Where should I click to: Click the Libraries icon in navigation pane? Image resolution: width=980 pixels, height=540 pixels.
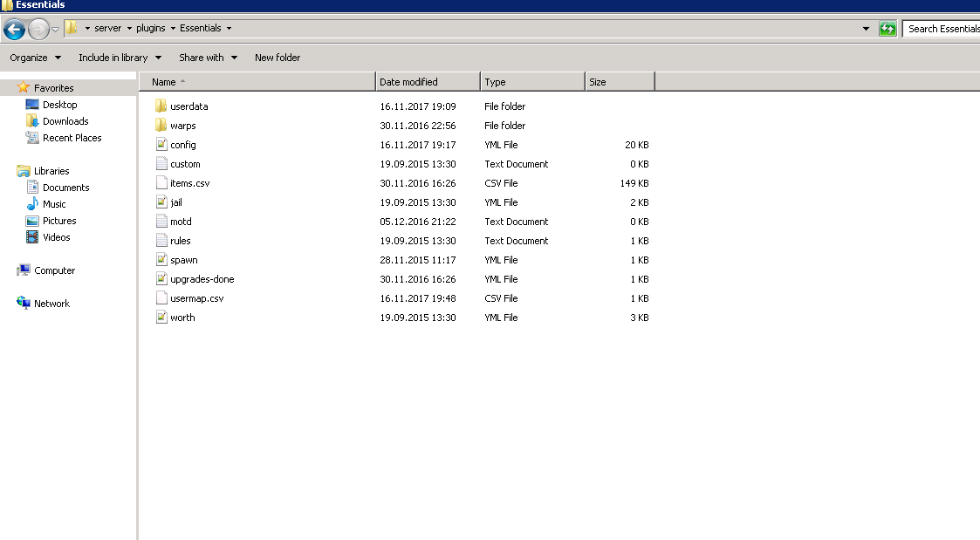(x=23, y=171)
